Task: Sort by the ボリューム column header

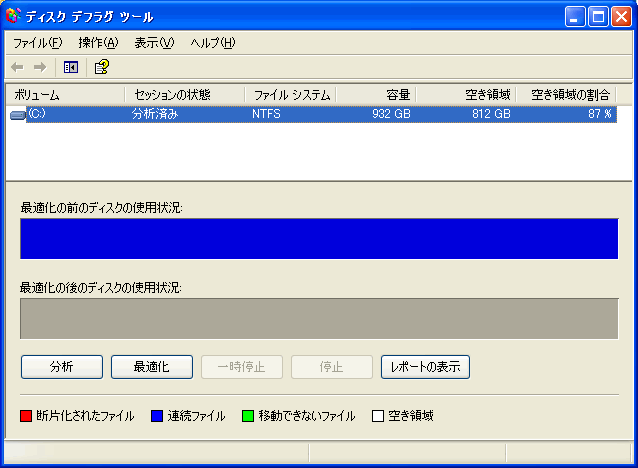Action: 65,95
